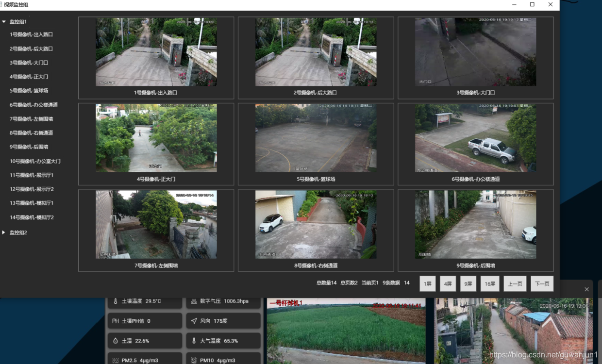Image resolution: width=602 pixels, height=364 pixels.
Task: Open the 8号摄像机-右侧通道 video thumbnail
Action: 316,224
